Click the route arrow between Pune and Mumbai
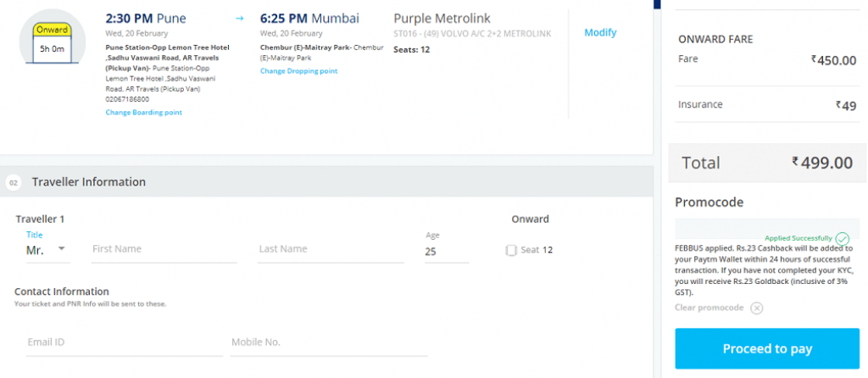Screen dimensions: 868x378 [x=239, y=19]
